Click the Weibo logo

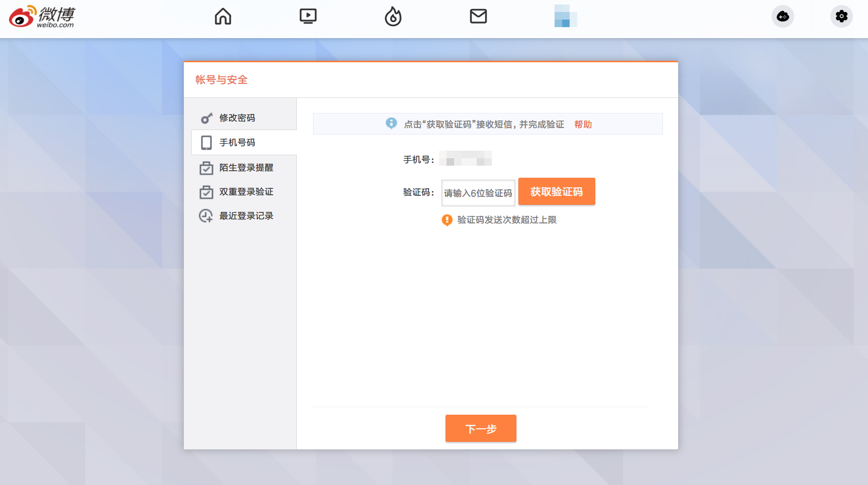42,17
